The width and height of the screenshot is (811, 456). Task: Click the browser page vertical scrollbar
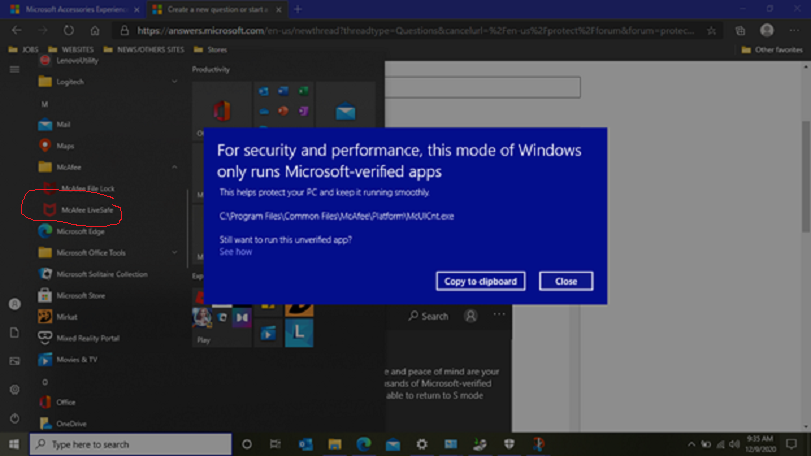(805, 177)
